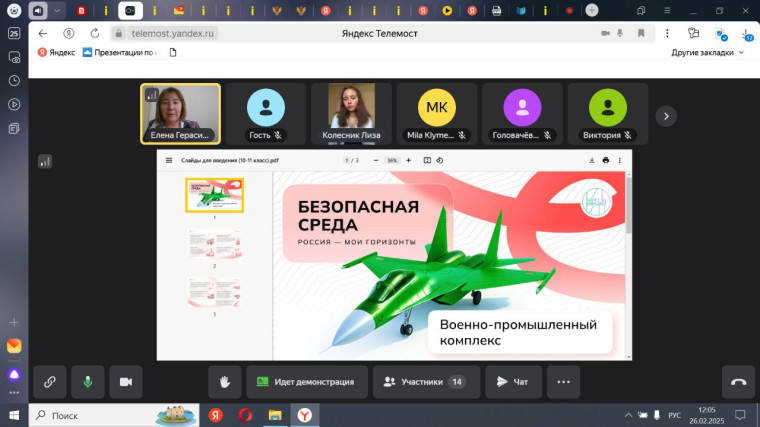The image size is (760, 427).
Task: Add a sidebar item with plus
Action: point(14,322)
